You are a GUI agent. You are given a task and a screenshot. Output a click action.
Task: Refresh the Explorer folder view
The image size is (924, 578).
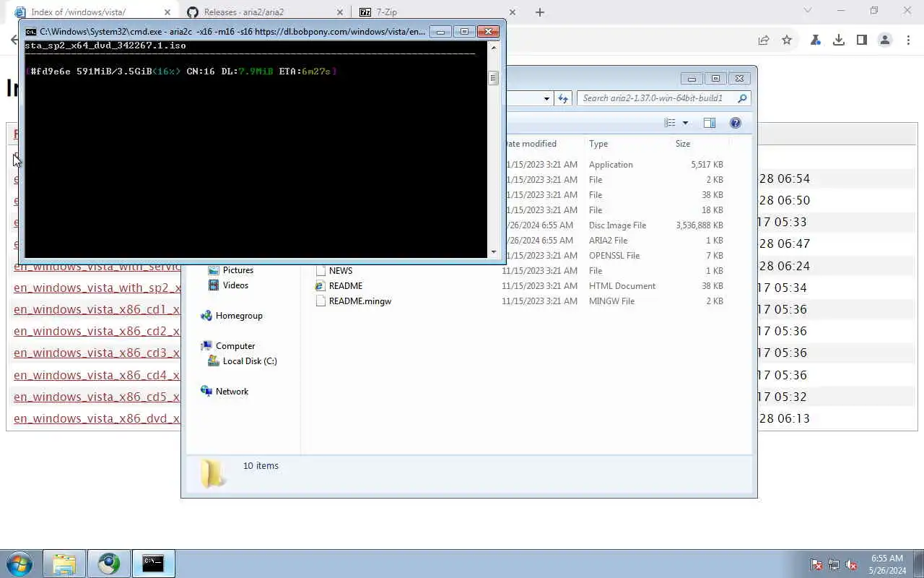pos(563,98)
